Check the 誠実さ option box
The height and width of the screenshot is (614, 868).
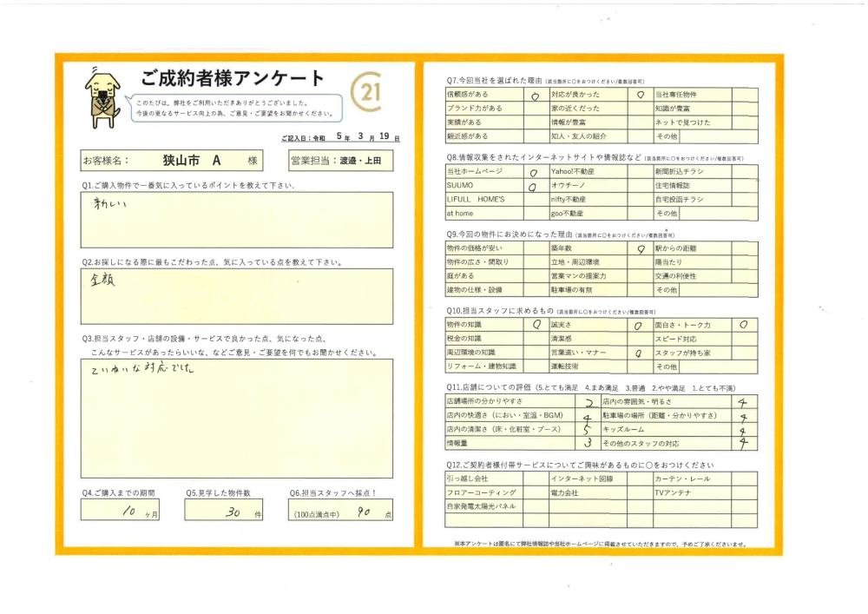pyautogui.click(x=641, y=325)
